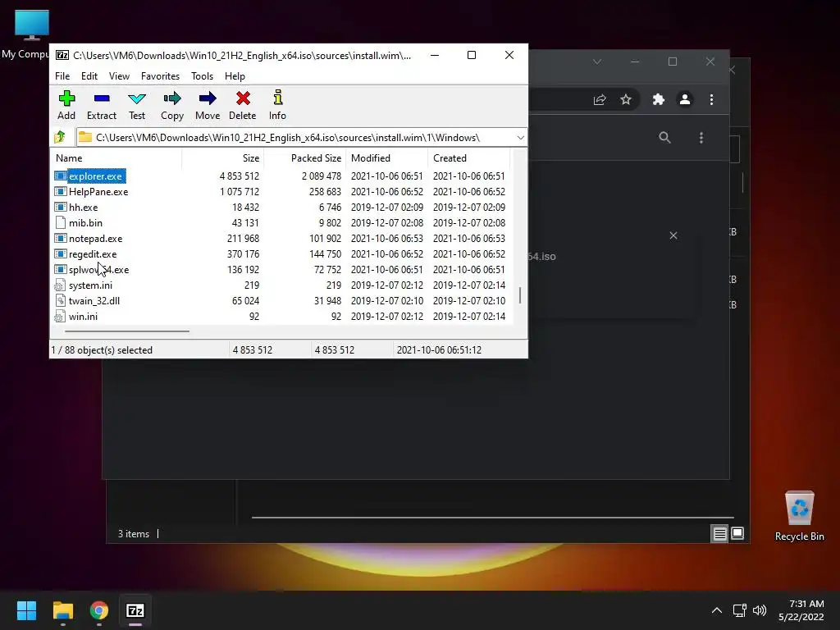Sort list by Name column header
This screenshot has width=840, height=630.
(116, 158)
